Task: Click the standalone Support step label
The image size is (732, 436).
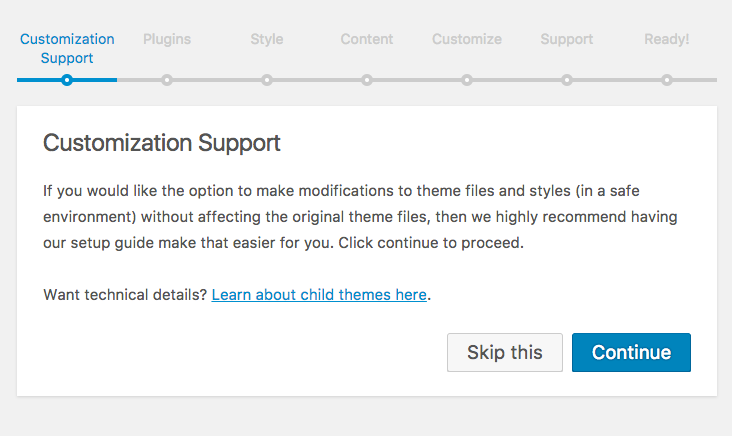Action: (567, 39)
